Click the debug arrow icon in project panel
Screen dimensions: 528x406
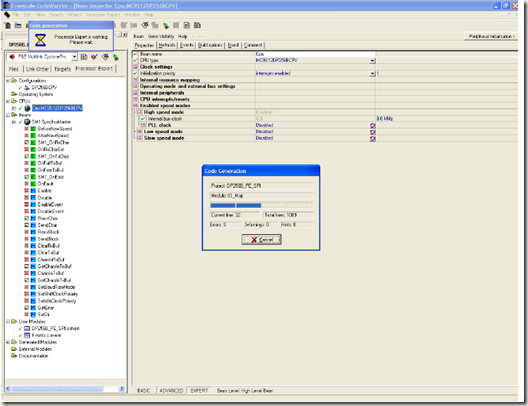tap(116, 57)
